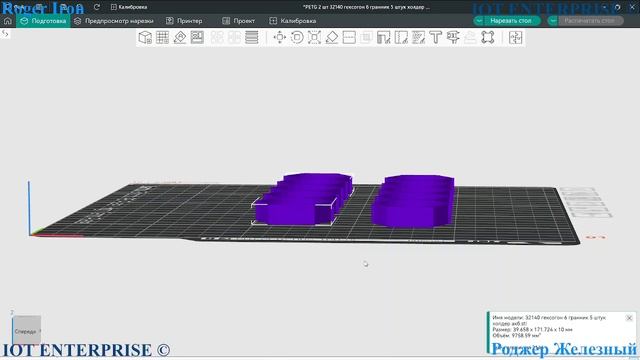640x360 pixels.
Task: Select the Measure tool
Action: point(453,38)
